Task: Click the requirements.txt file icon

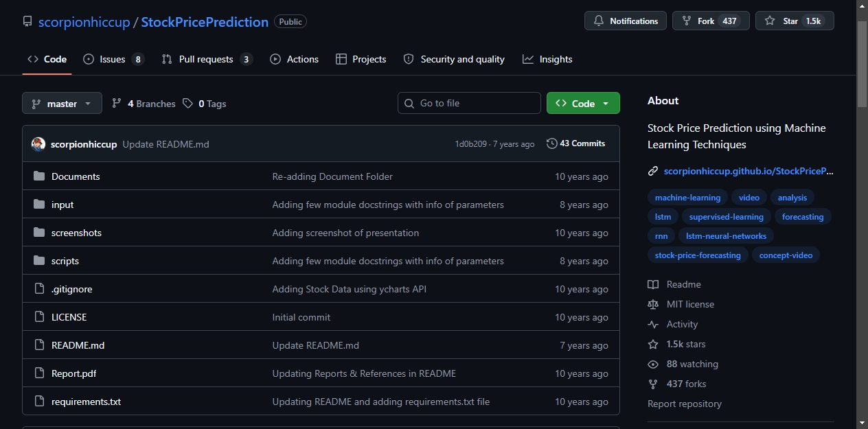Action: pos(39,402)
